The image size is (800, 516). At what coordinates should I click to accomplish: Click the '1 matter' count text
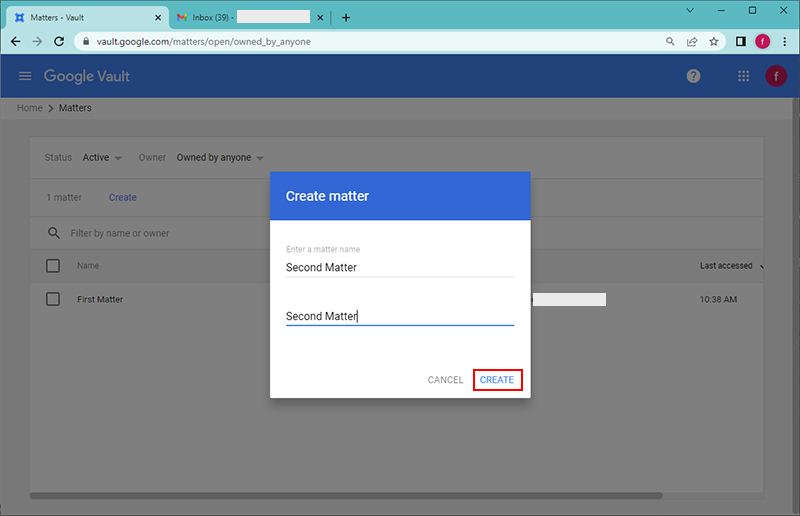point(64,198)
